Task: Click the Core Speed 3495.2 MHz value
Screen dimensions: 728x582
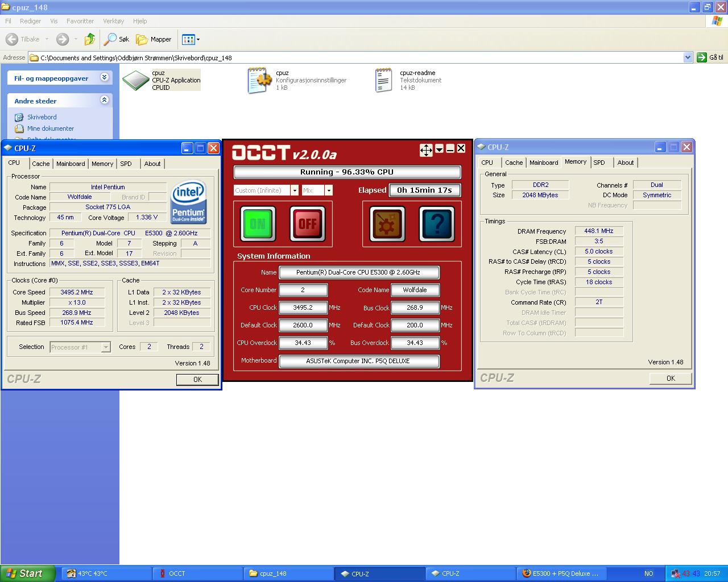Action: (x=77, y=292)
